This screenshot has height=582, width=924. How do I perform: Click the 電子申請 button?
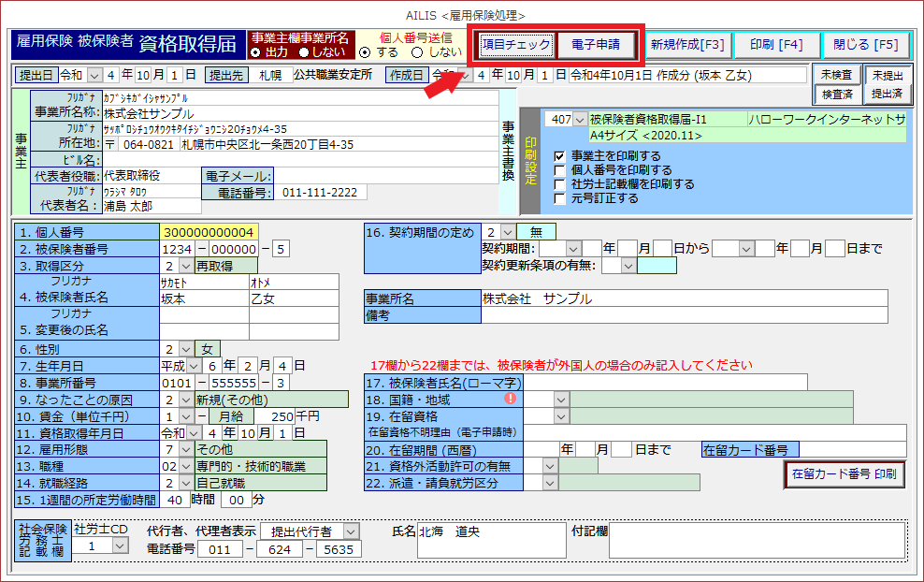click(x=596, y=45)
